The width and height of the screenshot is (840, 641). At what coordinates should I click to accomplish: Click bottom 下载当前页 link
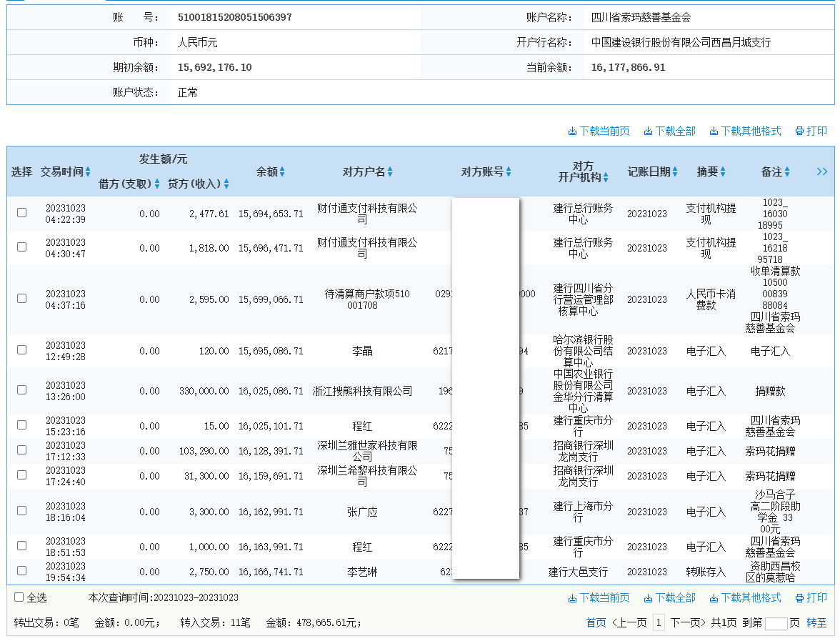coord(599,597)
